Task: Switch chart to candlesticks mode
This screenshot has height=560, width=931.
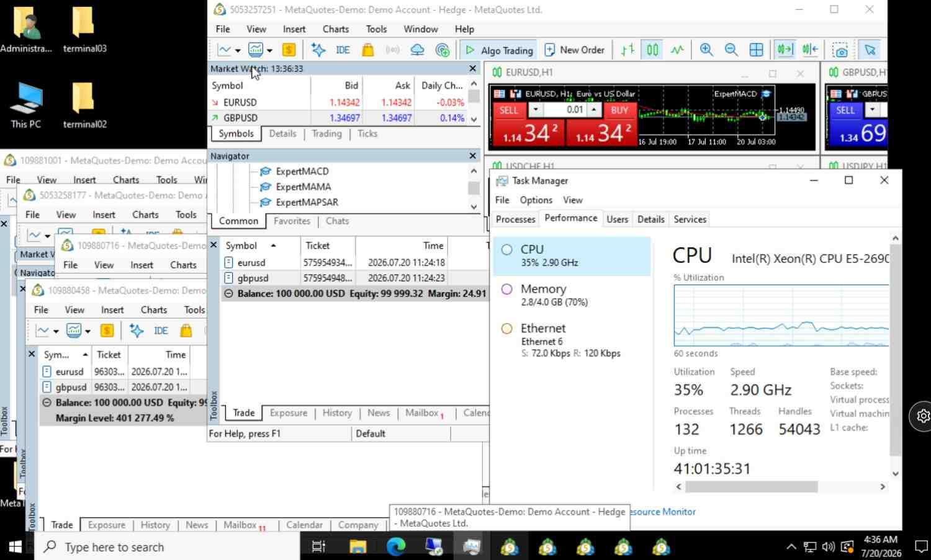Action: pyautogui.click(x=652, y=50)
